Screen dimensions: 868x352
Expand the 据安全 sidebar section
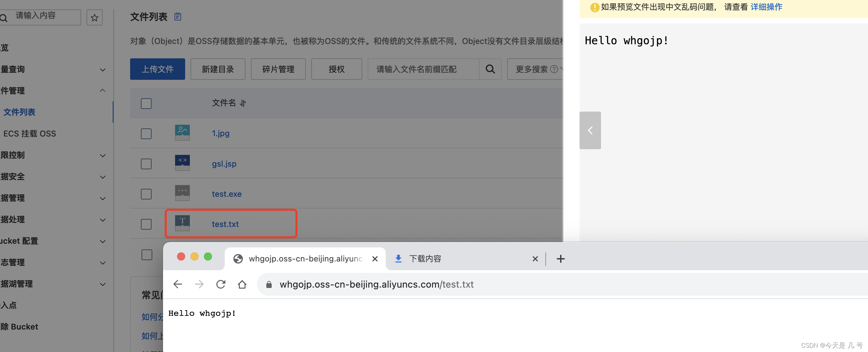(x=103, y=177)
